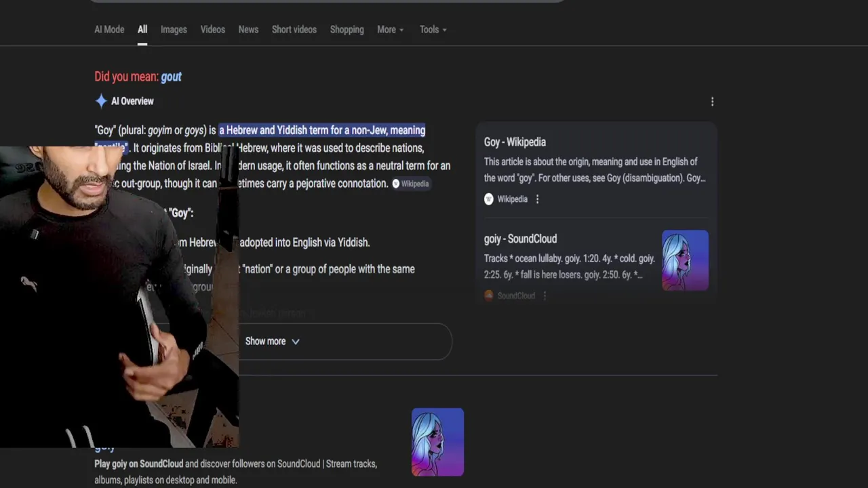Screen dimensions: 868x488
Task: Click the 'adopted into English via Yiddish' line
Action: click(304, 243)
